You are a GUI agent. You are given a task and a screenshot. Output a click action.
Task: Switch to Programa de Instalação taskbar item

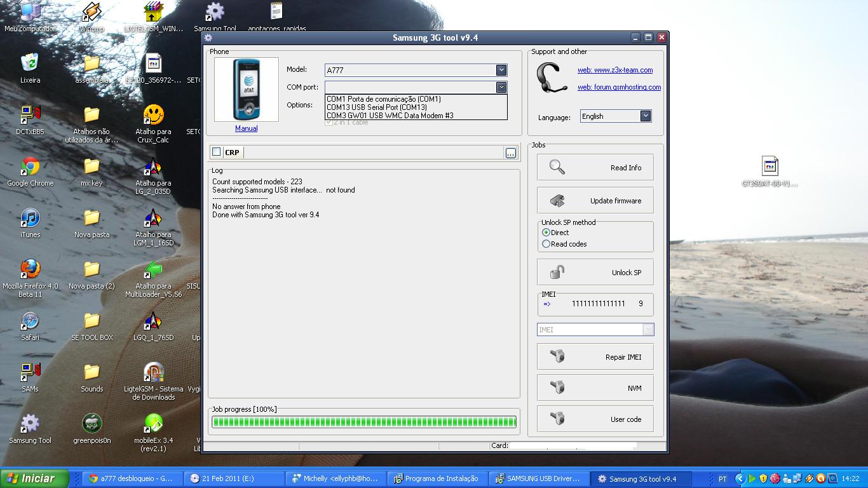pyautogui.click(x=437, y=478)
